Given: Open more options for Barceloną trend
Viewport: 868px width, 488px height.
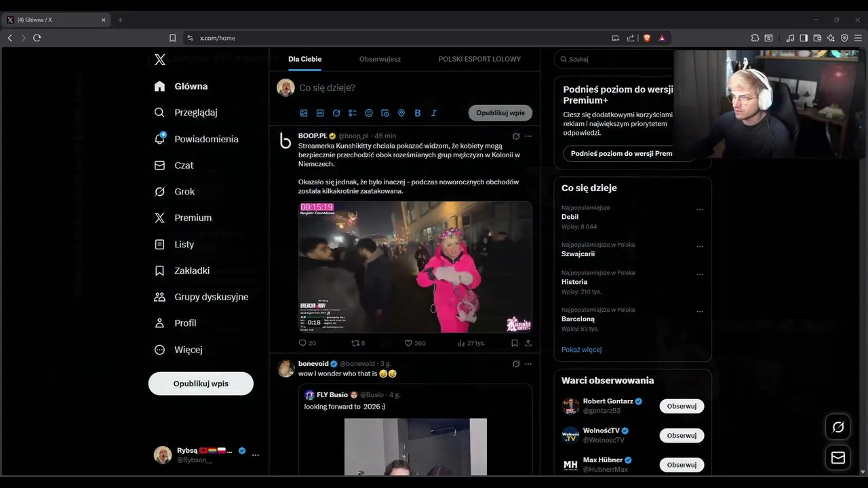Looking at the screenshot, I should 700,312.
